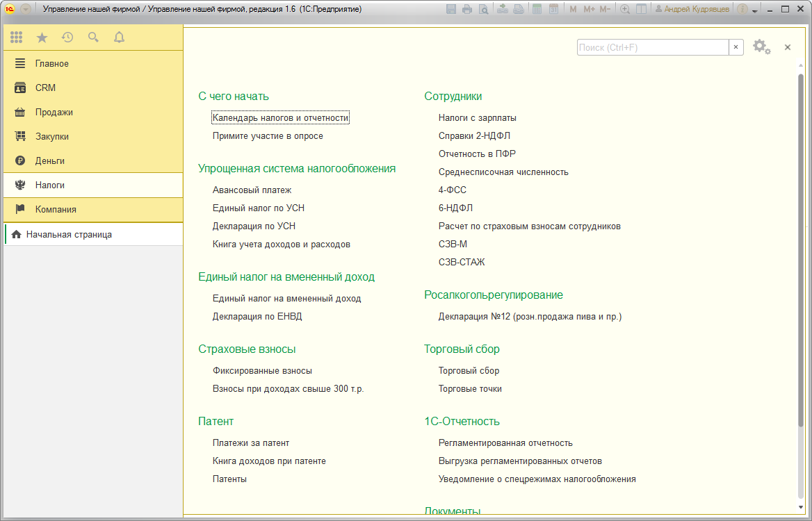Open Календарь налогов и отчетности link
The height and width of the screenshot is (521, 812).
281,118
